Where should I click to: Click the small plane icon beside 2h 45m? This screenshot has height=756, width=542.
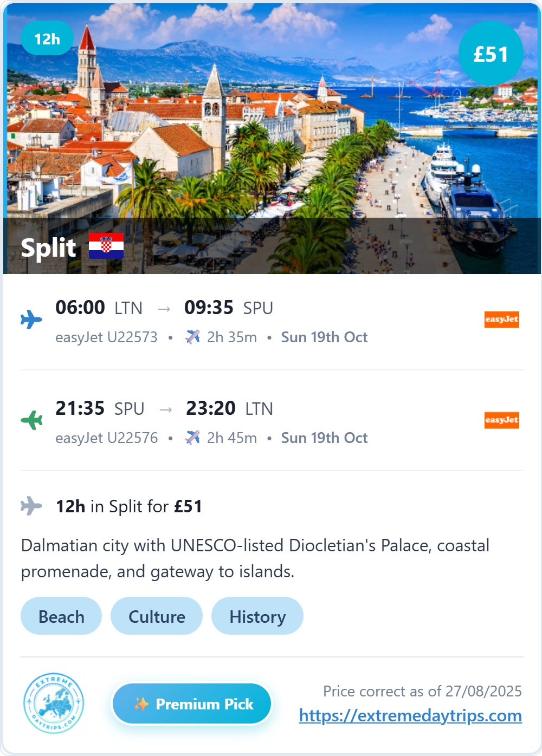[192, 438]
